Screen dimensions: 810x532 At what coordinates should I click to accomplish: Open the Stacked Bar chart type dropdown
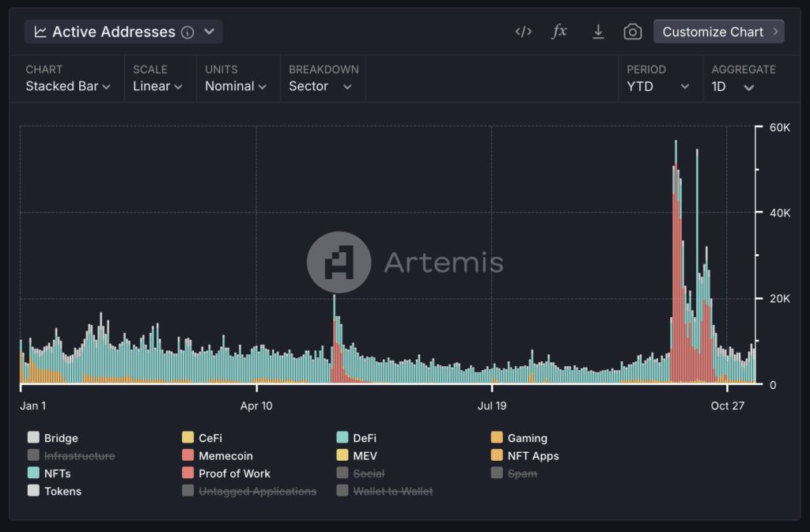click(68, 86)
